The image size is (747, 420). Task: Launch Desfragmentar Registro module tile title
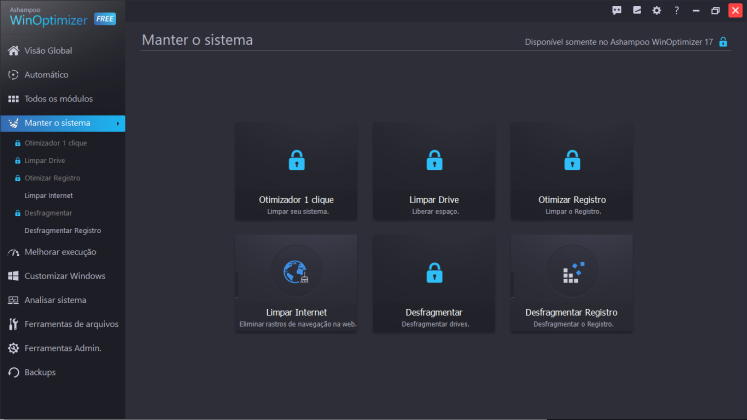[571, 312]
